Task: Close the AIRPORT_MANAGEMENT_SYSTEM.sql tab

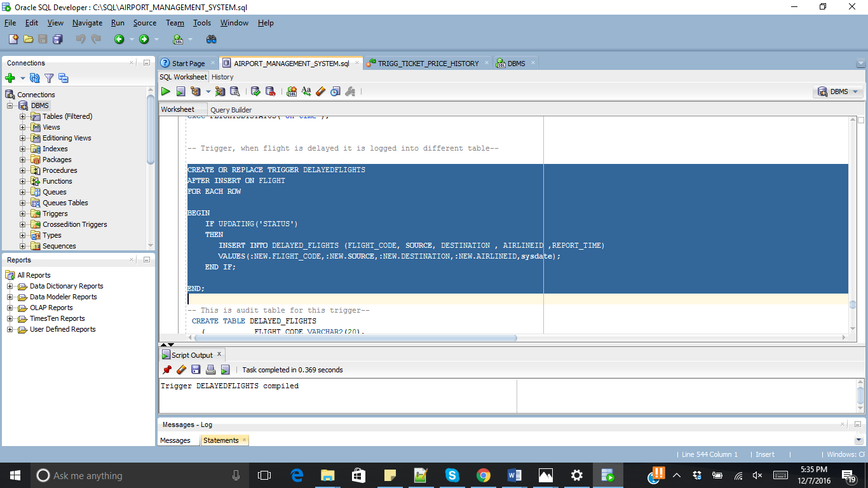Action: (356, 63)
